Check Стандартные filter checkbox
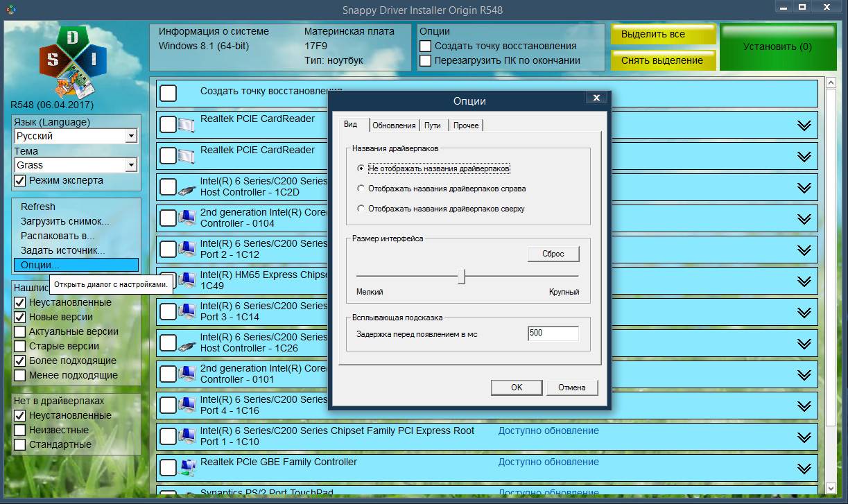Screen dimensions: 848x504 (x=20, y=444)
